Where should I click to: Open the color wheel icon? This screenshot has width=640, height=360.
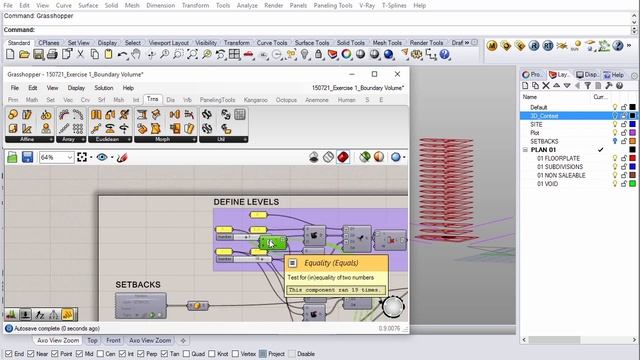coord(347,54)
